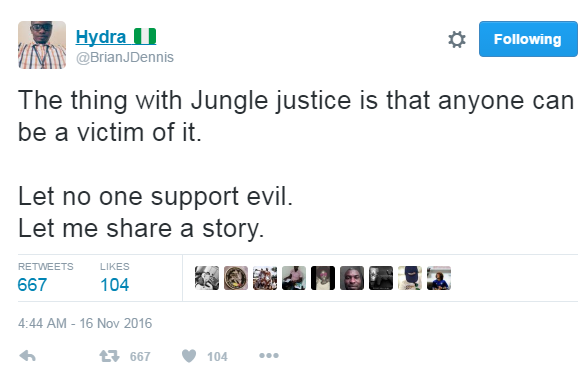Retweet using the retweet arrows icon
Screen dimensions: 585x370
tap(109, 356)
